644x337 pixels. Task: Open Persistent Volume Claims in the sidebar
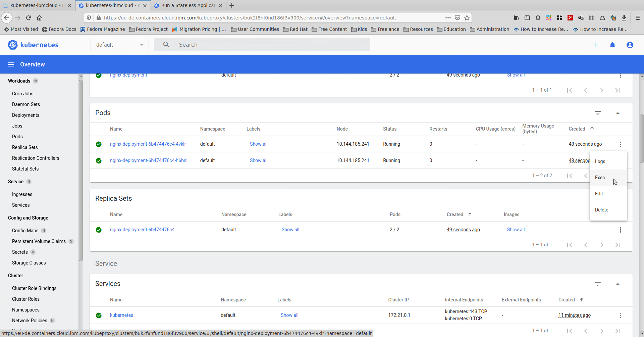point(39,241)
